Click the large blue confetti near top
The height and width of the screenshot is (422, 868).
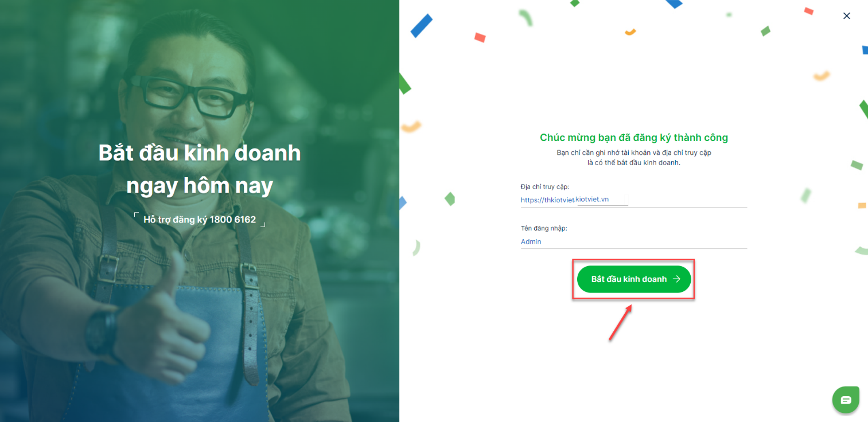coord(421,25)
